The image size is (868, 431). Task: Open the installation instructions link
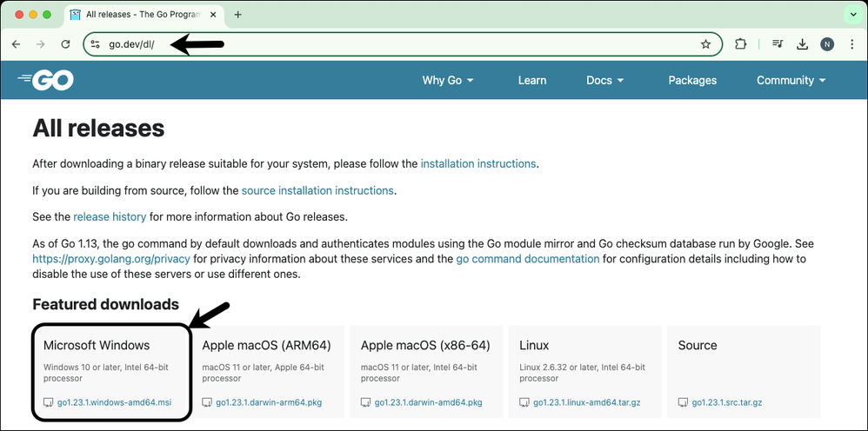(478, 163)
